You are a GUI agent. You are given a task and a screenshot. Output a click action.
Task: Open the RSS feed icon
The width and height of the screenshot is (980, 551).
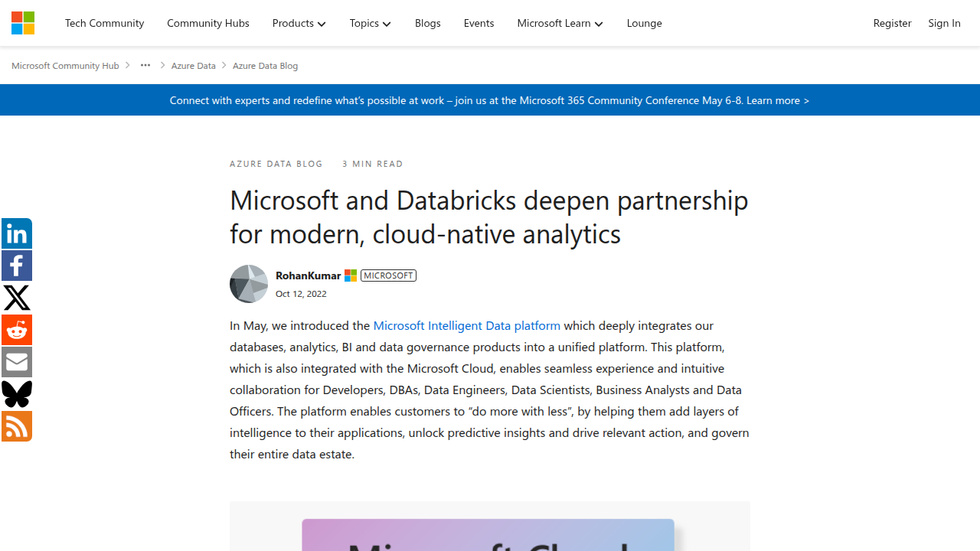[x=17, y=426]
